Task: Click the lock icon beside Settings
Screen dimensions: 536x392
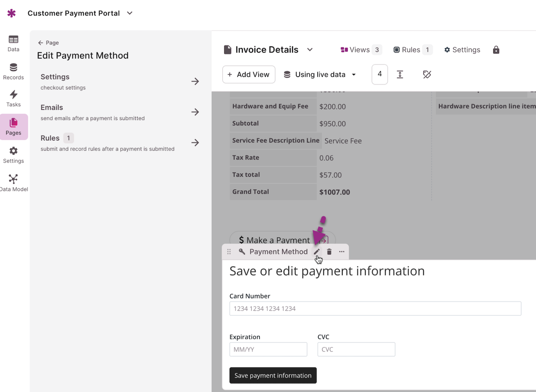Action: (496, 50)
